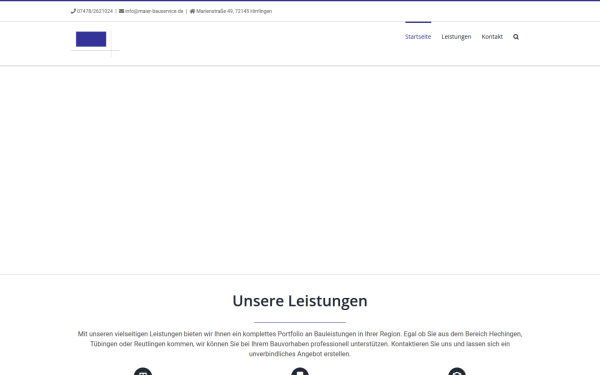The height and width of the screenshot is (375, 600).
Task: Open the search magnifier icon in navigation
Action: [516, 37]
